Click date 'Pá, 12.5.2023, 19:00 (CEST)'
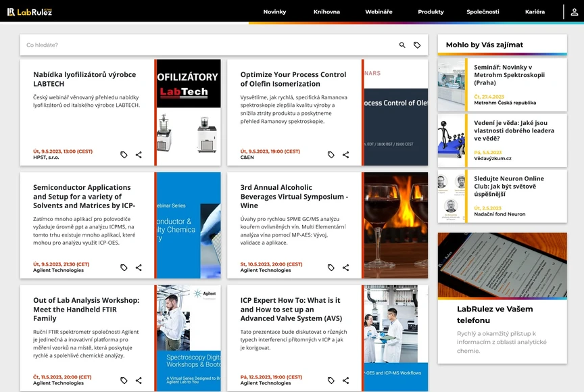The height and width of the screenshot is (392, 584). [271, 377]
